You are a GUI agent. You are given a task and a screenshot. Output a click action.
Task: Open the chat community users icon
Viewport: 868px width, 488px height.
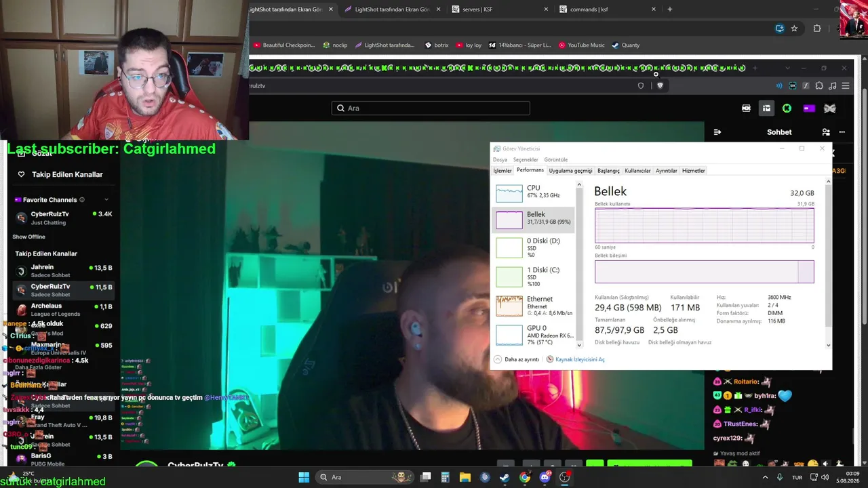click(826, 132)
